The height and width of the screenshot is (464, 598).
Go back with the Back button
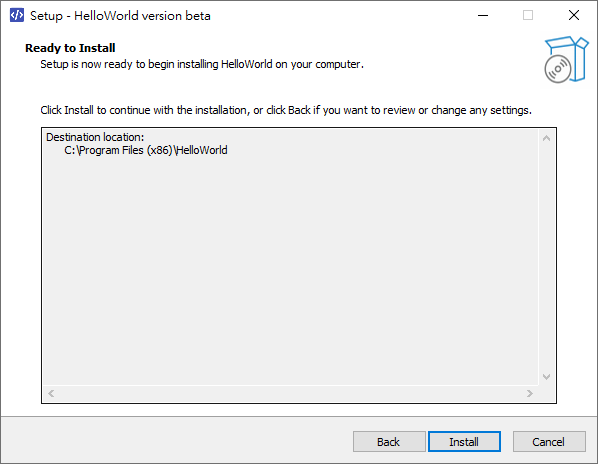pyautogui.click(x=389, y=442)
